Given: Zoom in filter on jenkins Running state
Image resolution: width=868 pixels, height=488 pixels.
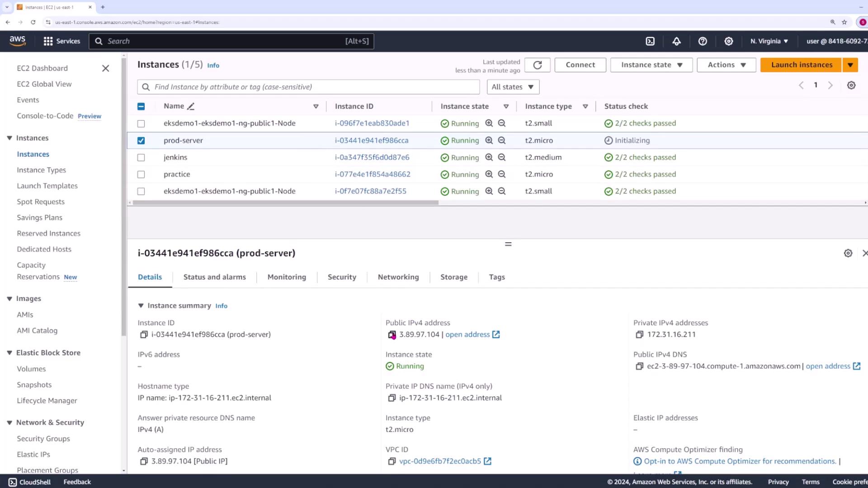Looking at the screenshot, I should (489, 157).
